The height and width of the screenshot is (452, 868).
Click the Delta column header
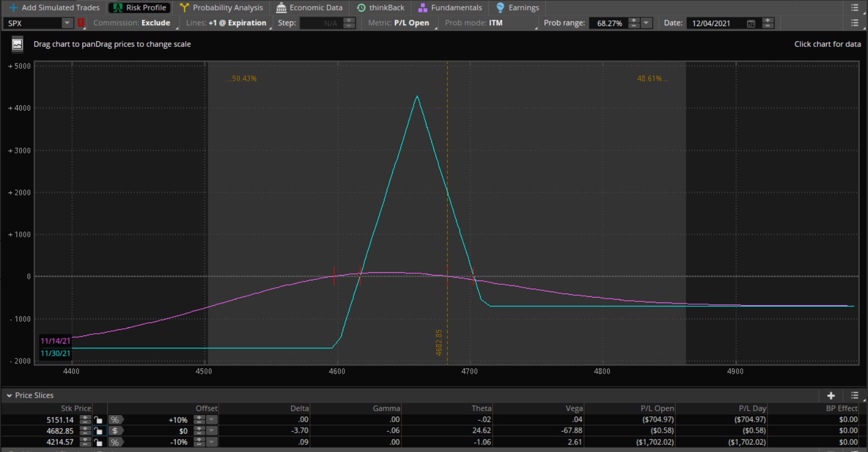coord(299,408)
